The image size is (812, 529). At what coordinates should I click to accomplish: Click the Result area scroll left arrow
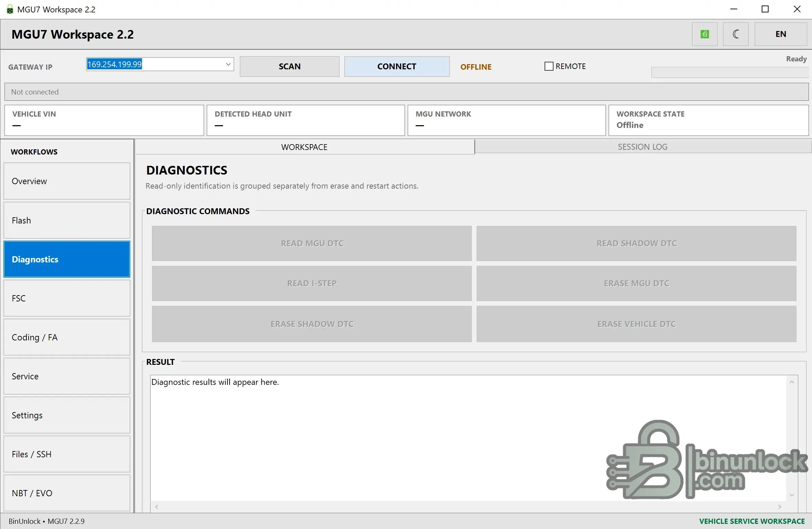coord(157,507)
